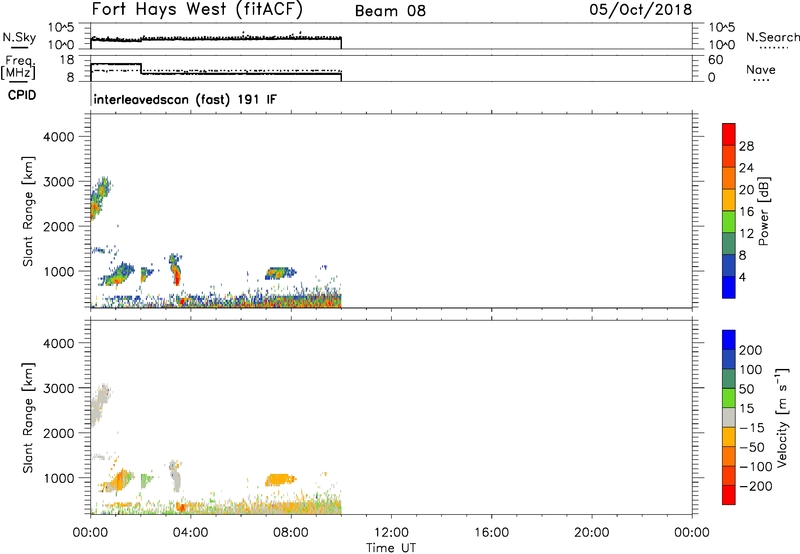Click the orange velocity patch near 08:00
Viewport: 800px width, 554px height.
280,479
